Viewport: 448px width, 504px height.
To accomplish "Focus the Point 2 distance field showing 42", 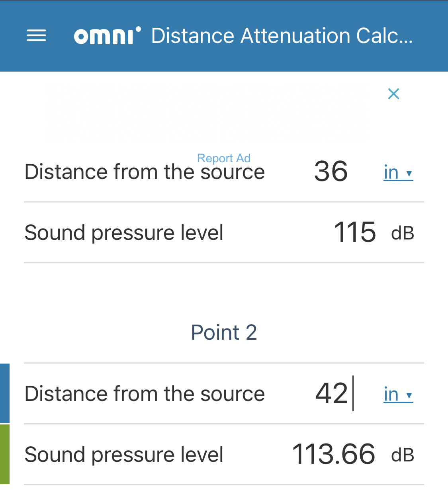I will tap(331, 393).
